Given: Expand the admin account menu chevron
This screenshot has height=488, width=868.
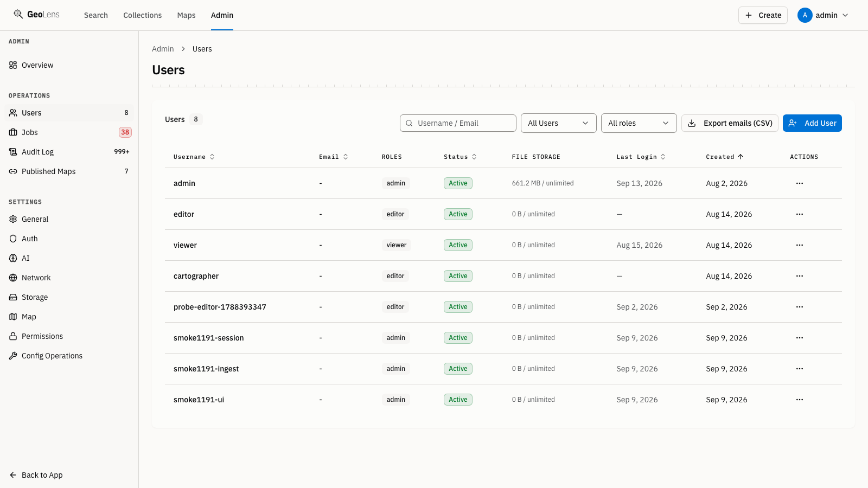Looking at the screenshot, I should tap(845, 15).
